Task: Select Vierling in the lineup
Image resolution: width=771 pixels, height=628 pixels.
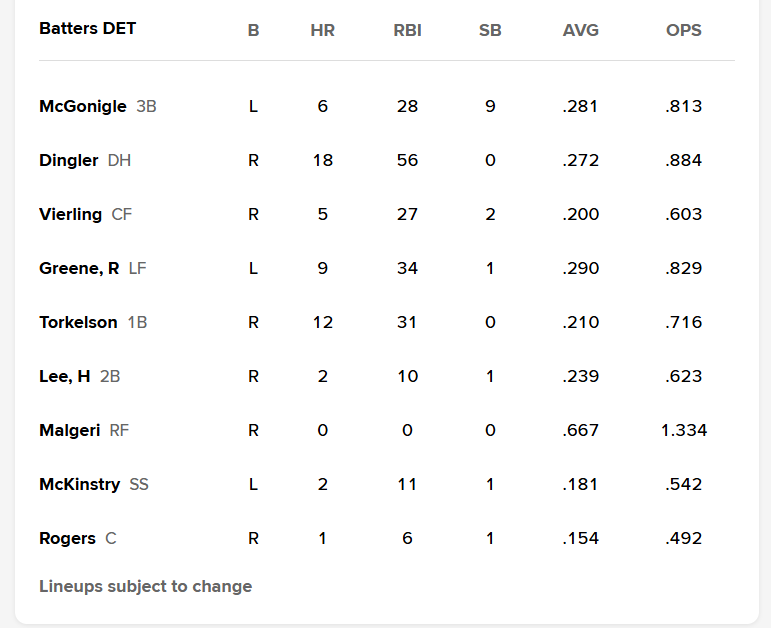Action: pyautogui.click(x=70, y=214)
